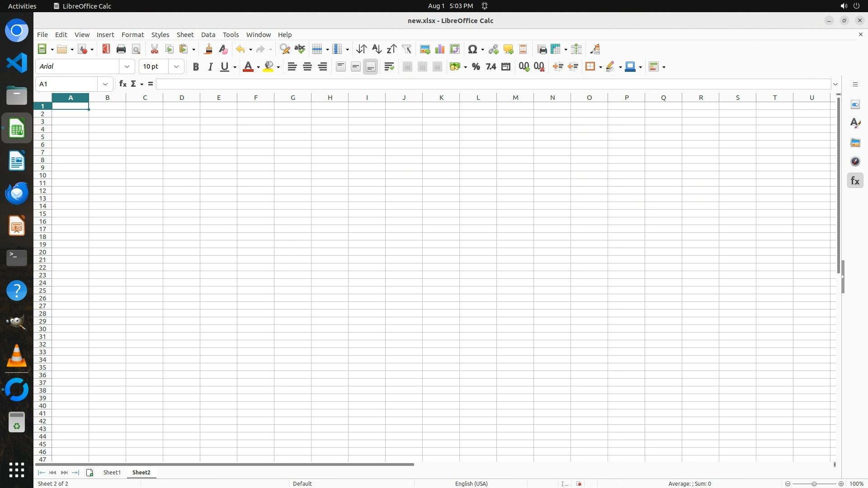The image size is (868, 488).
Task: Toggle Wrap Text option
Action: click(389, 67)
